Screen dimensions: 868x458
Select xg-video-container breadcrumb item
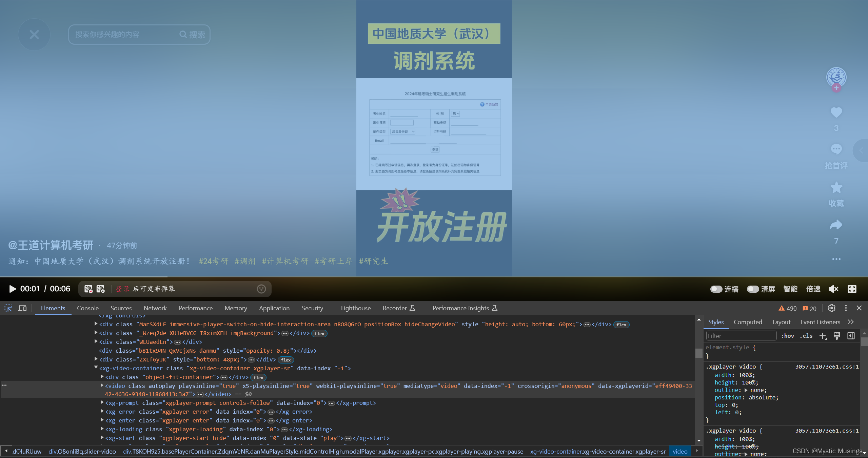click(598, 452)
